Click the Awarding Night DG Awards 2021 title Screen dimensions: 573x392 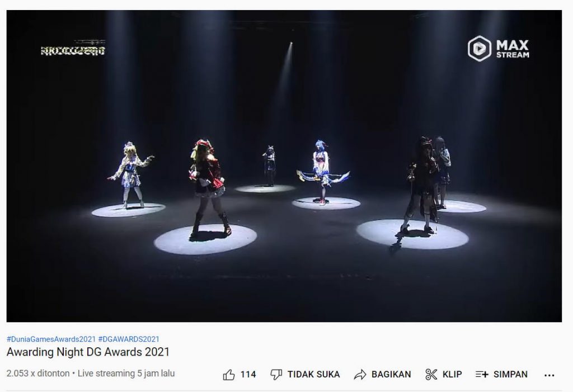88,352
